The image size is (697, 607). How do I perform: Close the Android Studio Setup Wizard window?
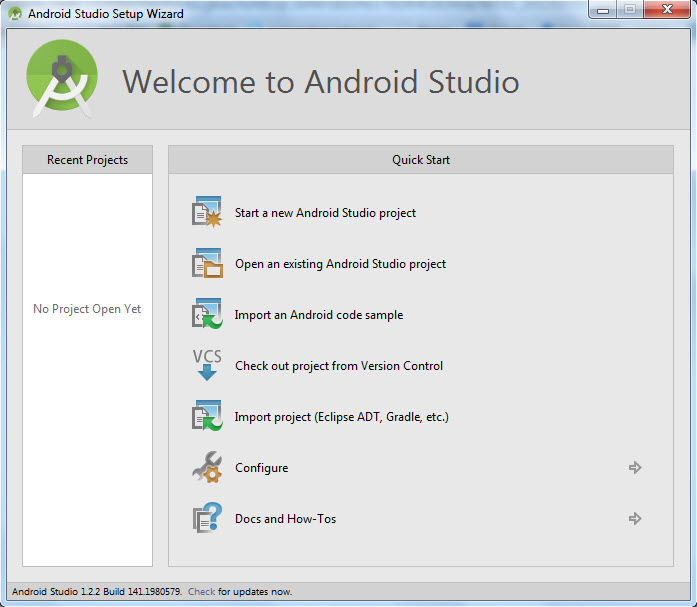[667, 9]
